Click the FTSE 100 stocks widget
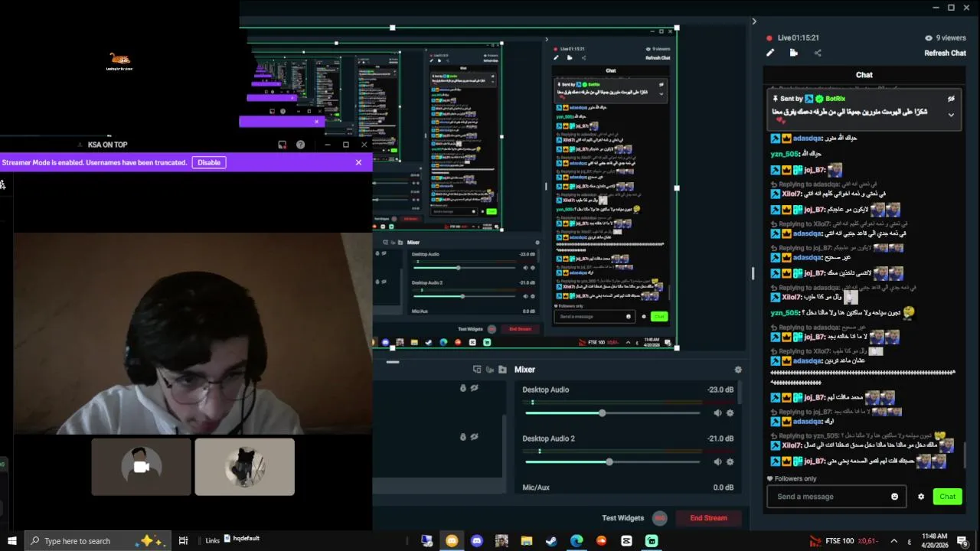The height and width of the screenshot is (551, 980). 843,541
